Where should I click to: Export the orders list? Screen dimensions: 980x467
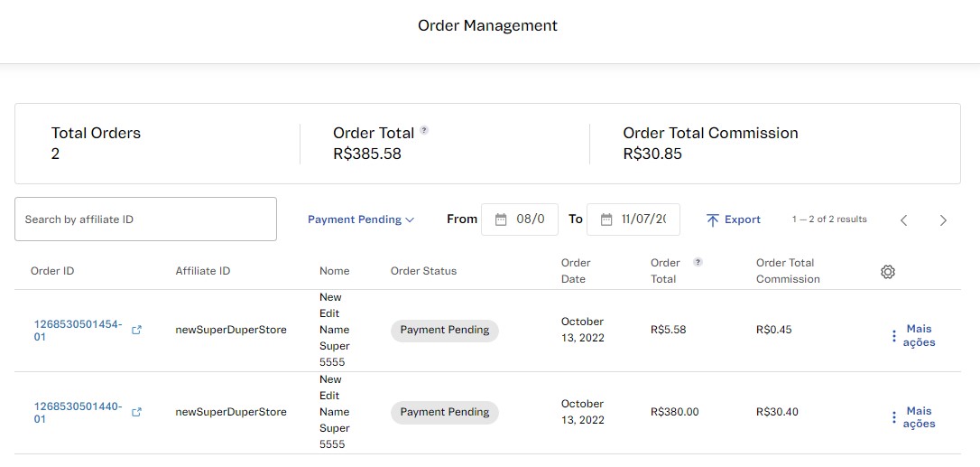[x=733, y=219]
